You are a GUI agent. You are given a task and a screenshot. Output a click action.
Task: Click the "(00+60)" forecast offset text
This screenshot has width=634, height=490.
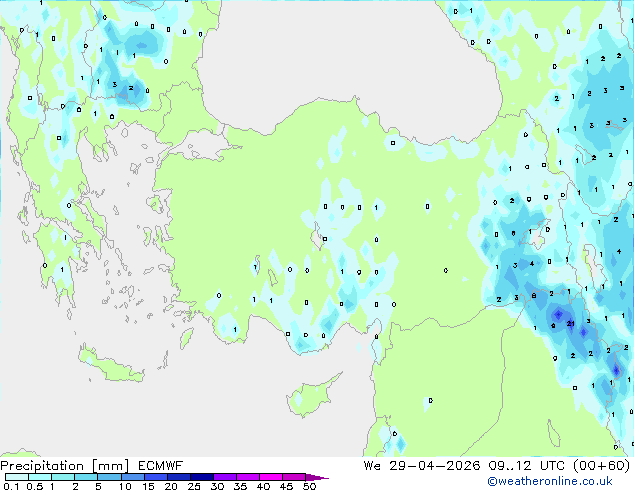pos(602,466)
